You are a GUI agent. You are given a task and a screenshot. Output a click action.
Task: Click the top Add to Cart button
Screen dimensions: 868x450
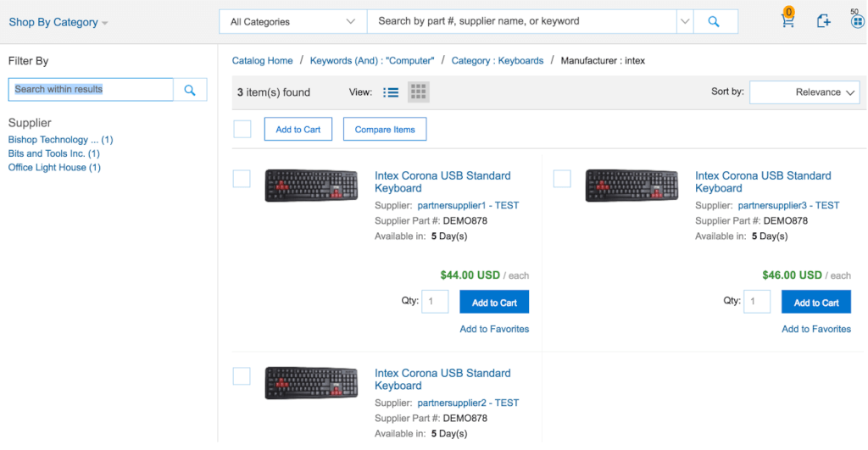298,129
